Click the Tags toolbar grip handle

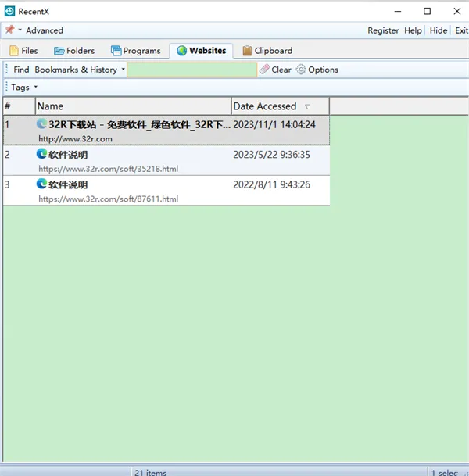tap(7, 87)
